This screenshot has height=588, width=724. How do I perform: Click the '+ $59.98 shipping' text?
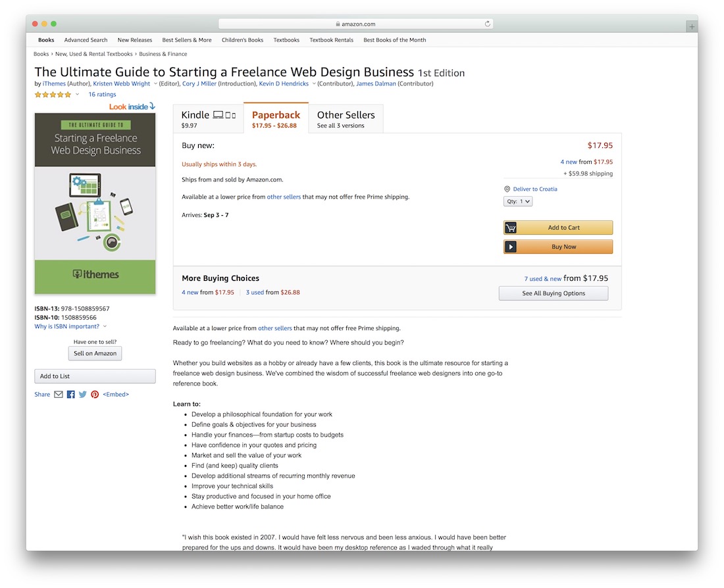click(x=588, y=174)
